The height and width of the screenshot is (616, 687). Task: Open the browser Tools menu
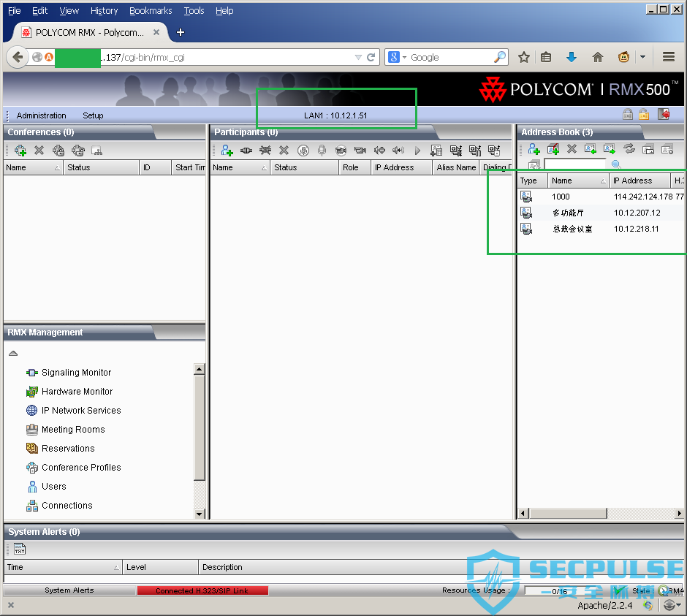tap(194, 10)
